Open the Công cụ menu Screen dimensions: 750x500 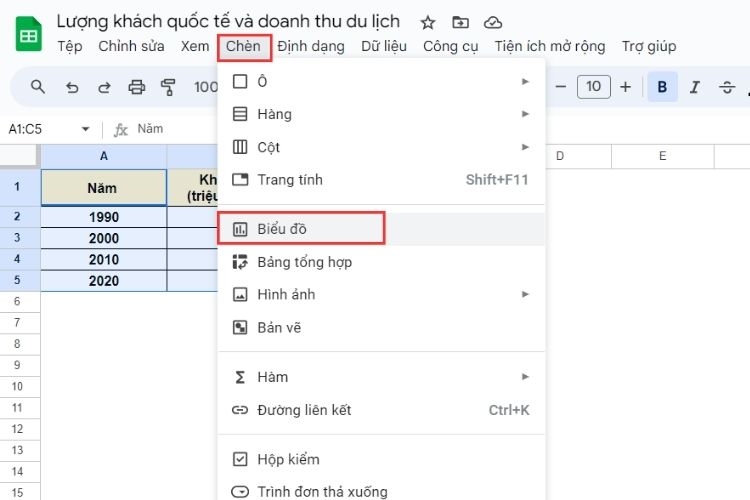pos(451,46)
